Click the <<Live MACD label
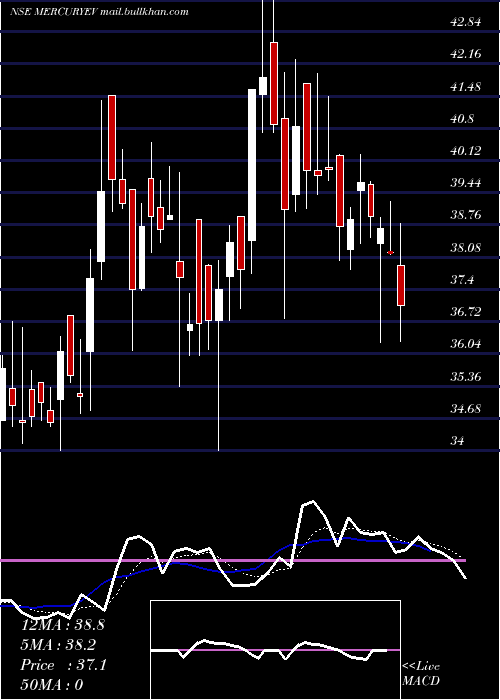The image size is (500, 700). (421, 674)
